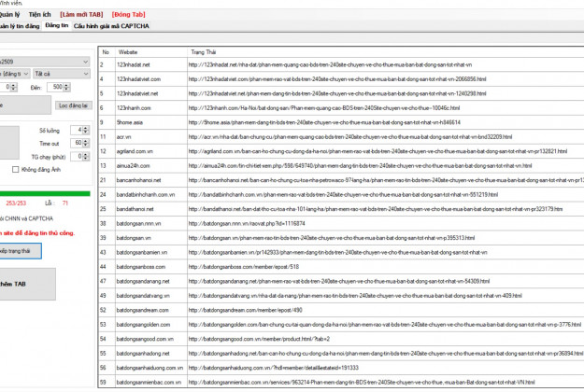
Task: Click the 253/253 posted count
Action: 16,203
